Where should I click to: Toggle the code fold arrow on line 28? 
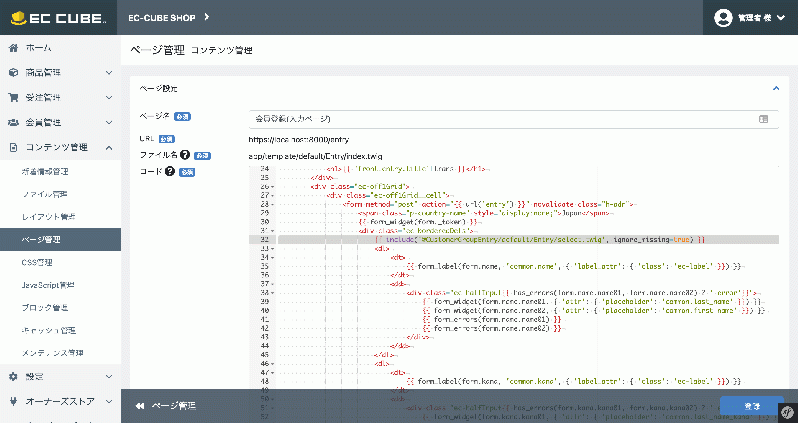point(273,204)
